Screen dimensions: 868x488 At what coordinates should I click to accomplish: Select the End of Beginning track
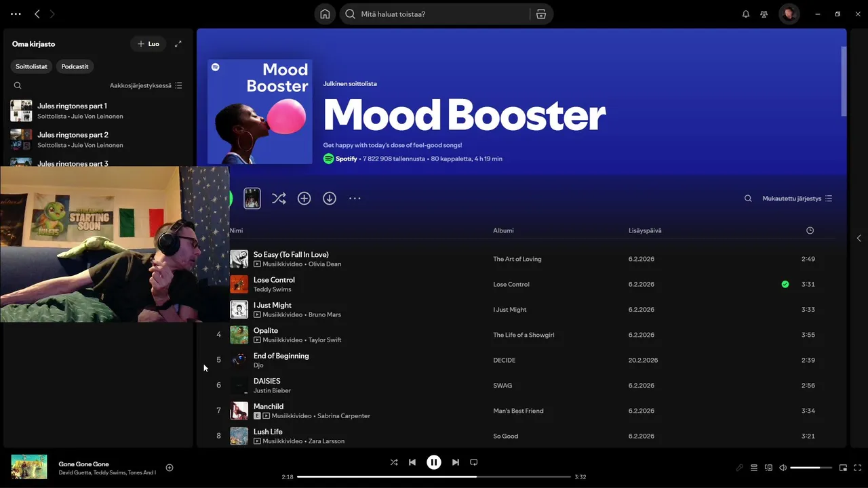pos(281,356)
